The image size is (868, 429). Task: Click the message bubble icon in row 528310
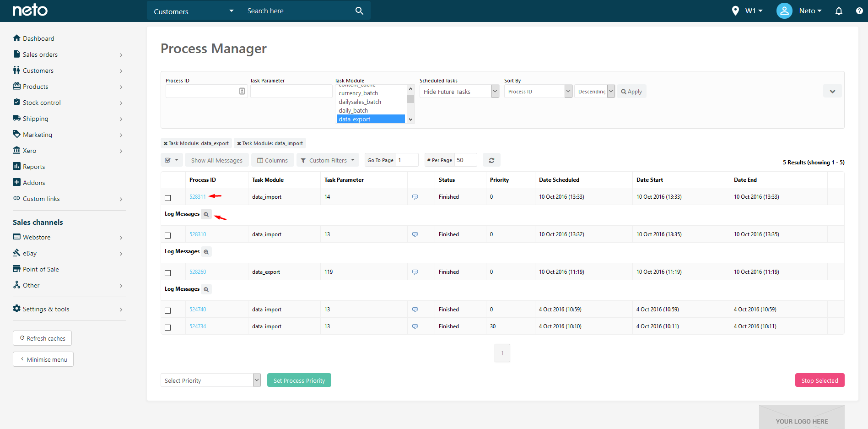pyautogui.click(x=415, y=234)
